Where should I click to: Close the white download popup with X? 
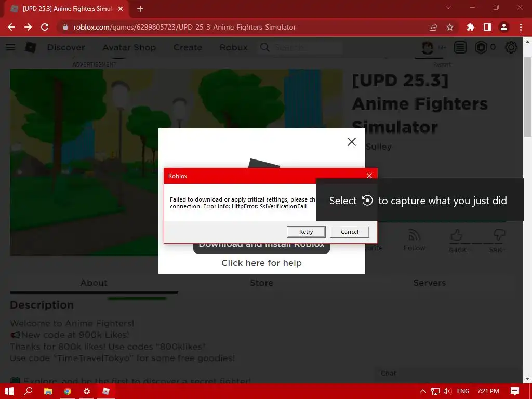click(x=352, y=142)
